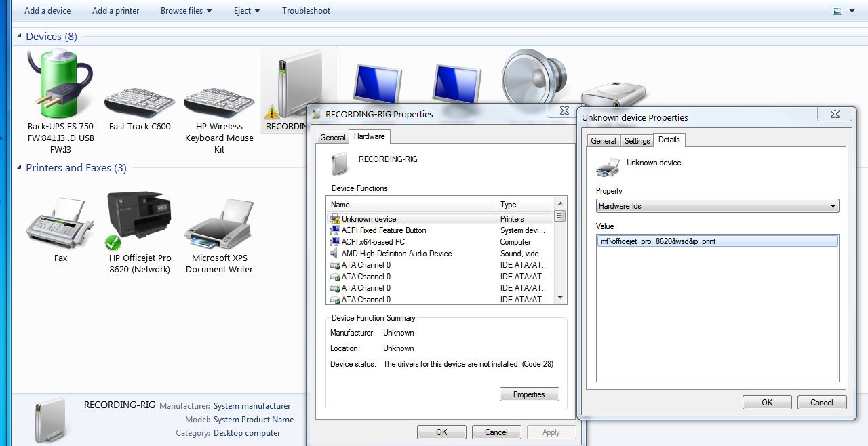This screenshot has height=446, width=868.
Task: Select the first ATA Channel 0 row
Action: click(441, 265)
